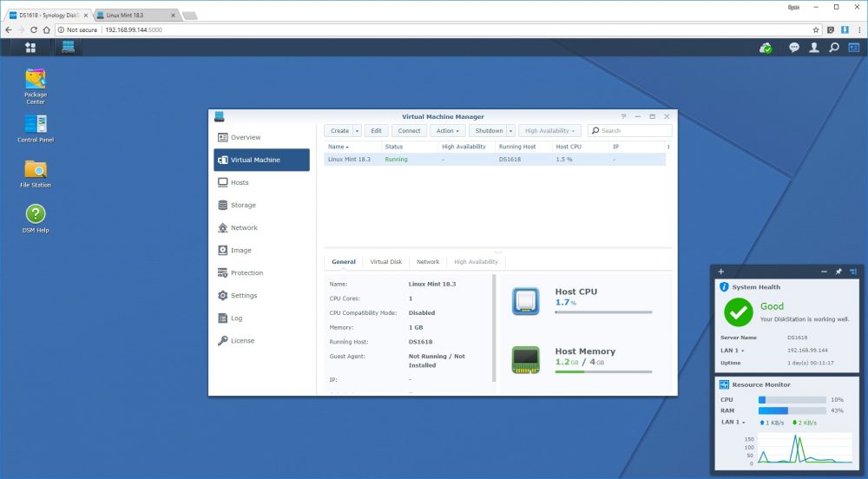
Task: Open the DSM search magnifier icon
Action: click(x=833, y=48)
